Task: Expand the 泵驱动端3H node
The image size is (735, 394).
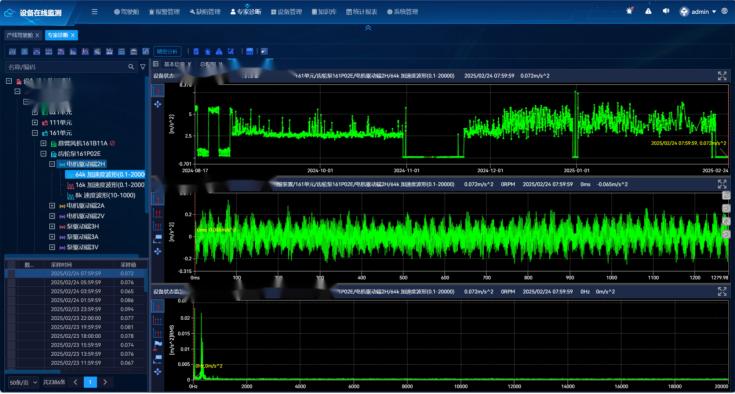Action: (x=52, y=226)
